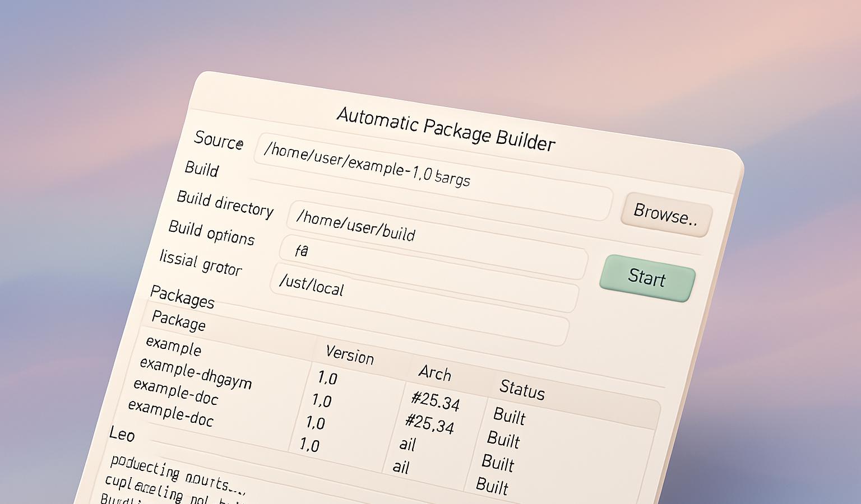Click the "Built" status of the example row
The width and height of the screenshot is (861, 504).
click(x=510, y=416)
